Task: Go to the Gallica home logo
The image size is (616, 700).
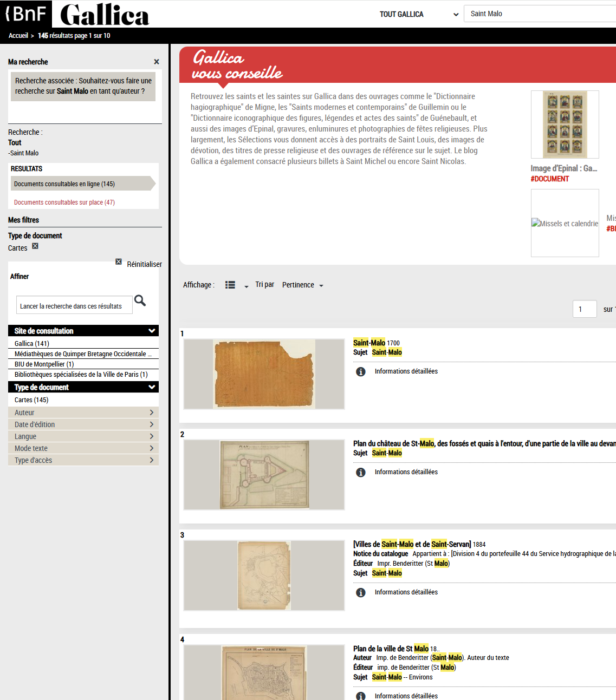Action: [x=105, y=15]
